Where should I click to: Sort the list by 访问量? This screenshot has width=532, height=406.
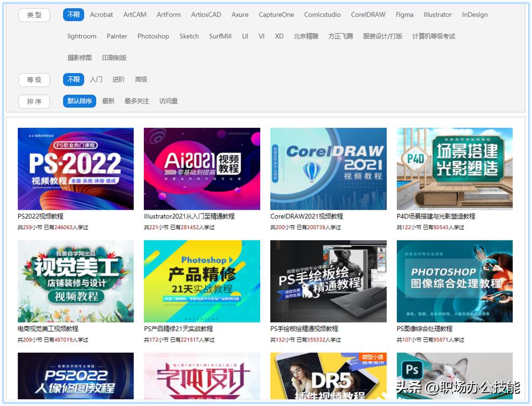[x=168, y=101]
